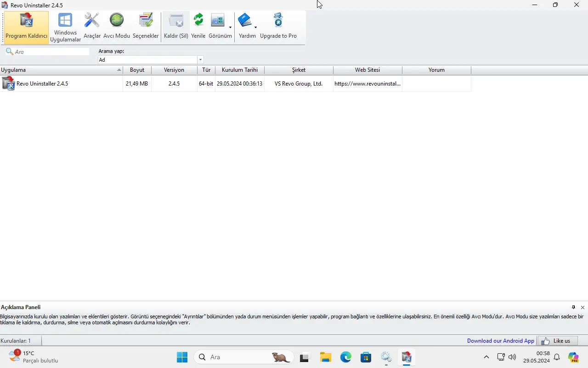Click the revouninstaller website cell
This screenshot has width=588, height=368.
[367, 84]
